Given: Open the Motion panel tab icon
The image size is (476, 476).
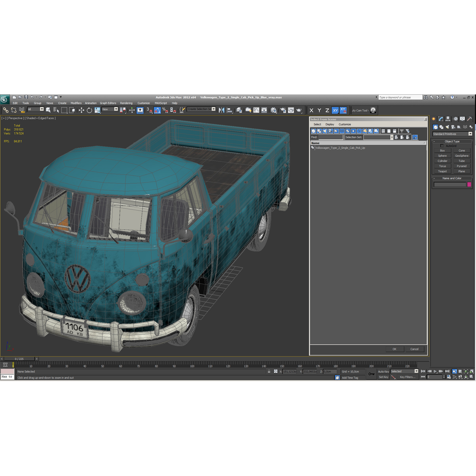Looking at the screenshot, I should tap(455, 119).
